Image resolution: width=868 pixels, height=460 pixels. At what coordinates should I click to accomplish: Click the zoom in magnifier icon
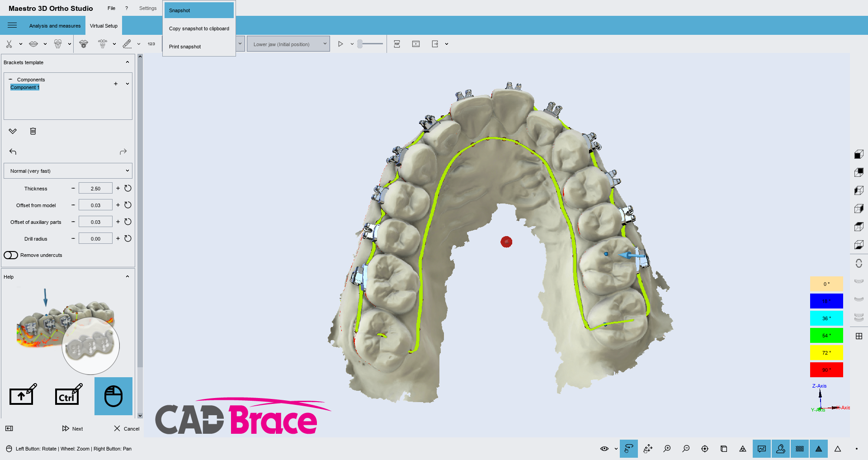pyautogui.click(x=667, y=449)
